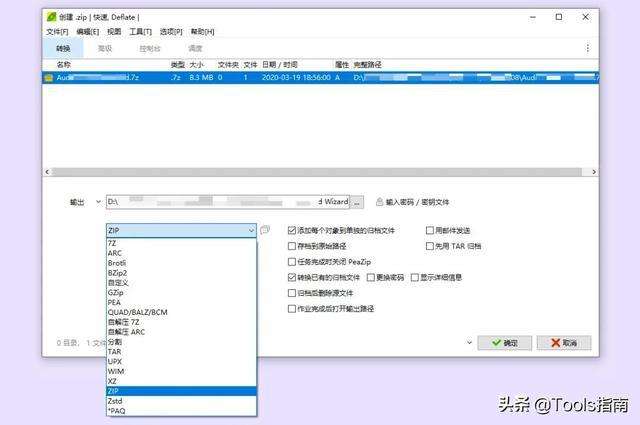
Task: Toggle 添加每个对象到单独的归档文件 checkbox
Action: [291, 230]
